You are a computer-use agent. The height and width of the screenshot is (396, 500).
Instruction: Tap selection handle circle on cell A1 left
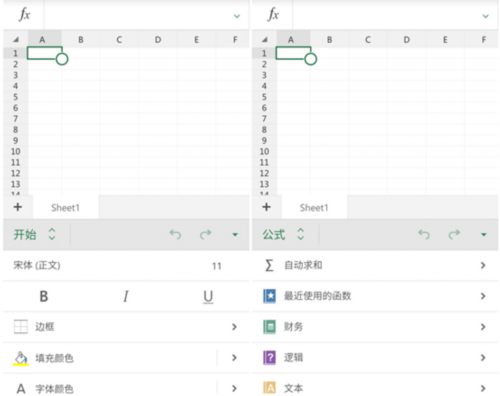pos(62,59)
